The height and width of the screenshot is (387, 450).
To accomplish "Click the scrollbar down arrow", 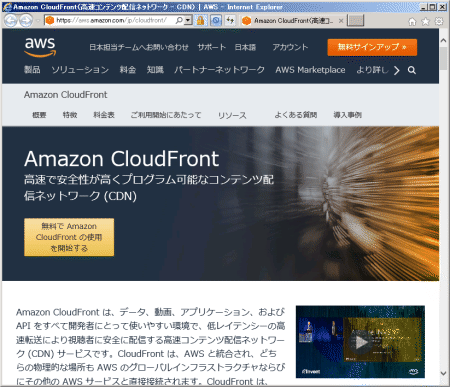I will point(443,373).
